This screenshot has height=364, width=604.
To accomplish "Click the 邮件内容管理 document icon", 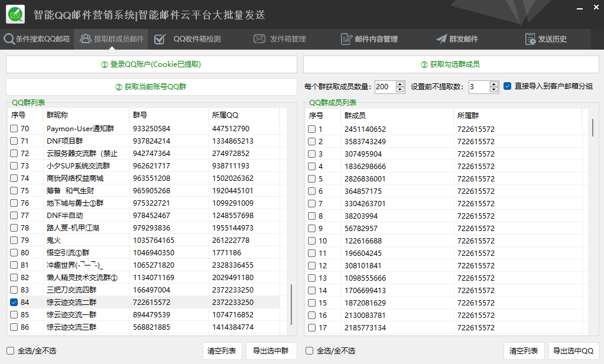I will click(346, 39).
